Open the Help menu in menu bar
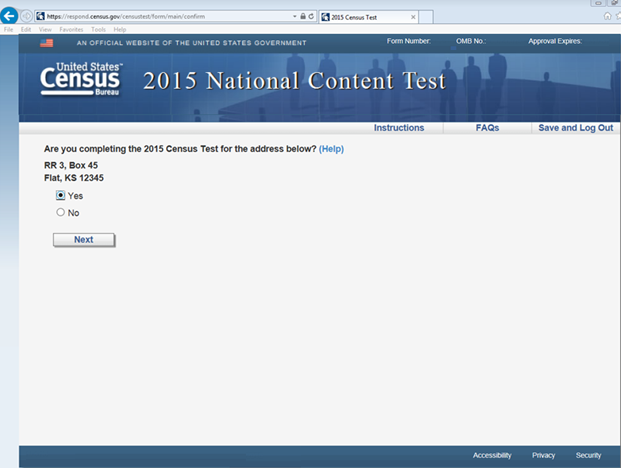The height and width of the screenshot is (468, 621). tap(120, 29)
